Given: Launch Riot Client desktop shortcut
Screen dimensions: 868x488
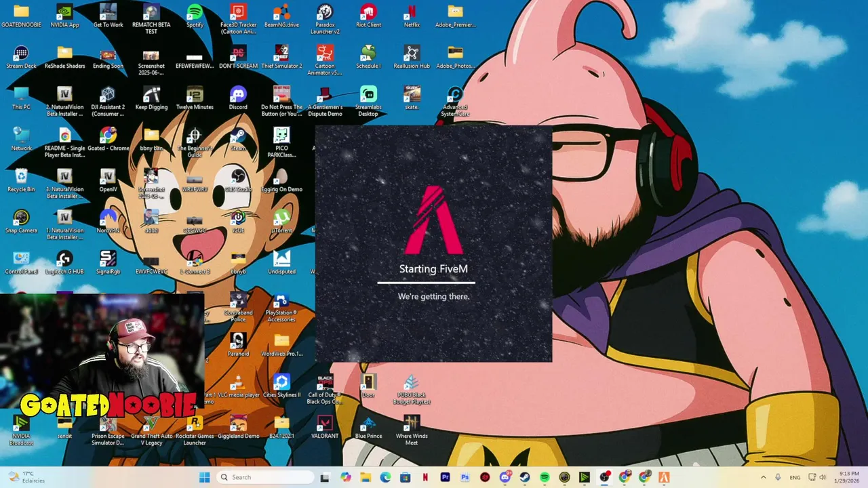Looking at the screenshot, I should click(368, 16).
